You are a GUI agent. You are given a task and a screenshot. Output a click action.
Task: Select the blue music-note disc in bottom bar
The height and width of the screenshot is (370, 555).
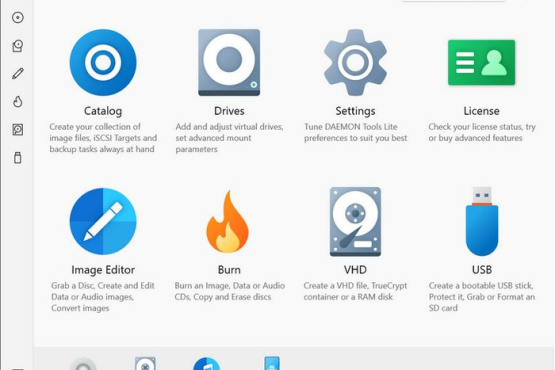point(207,364)
